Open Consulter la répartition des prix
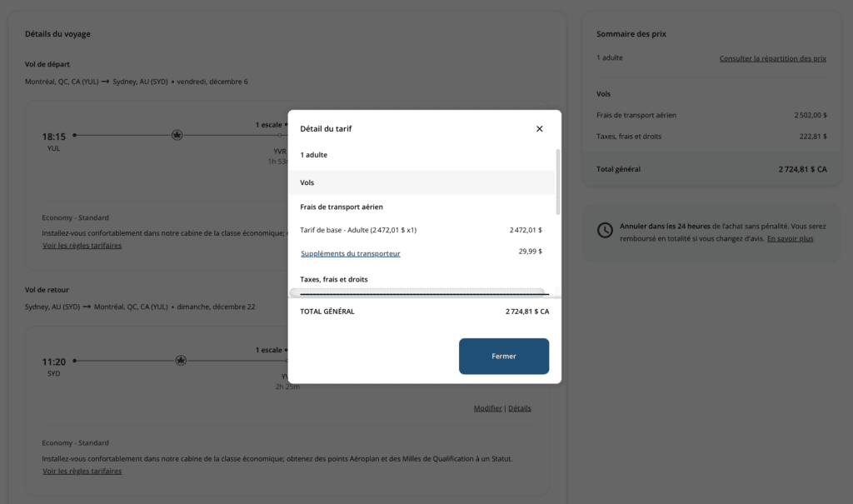Screen dimensions: 853x504 pyautogui.click(x=772, y=58)
